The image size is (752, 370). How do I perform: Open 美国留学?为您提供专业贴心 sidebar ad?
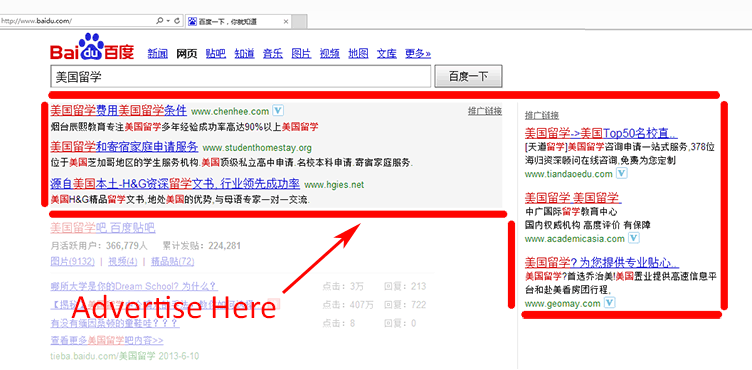tap(602, 262)
